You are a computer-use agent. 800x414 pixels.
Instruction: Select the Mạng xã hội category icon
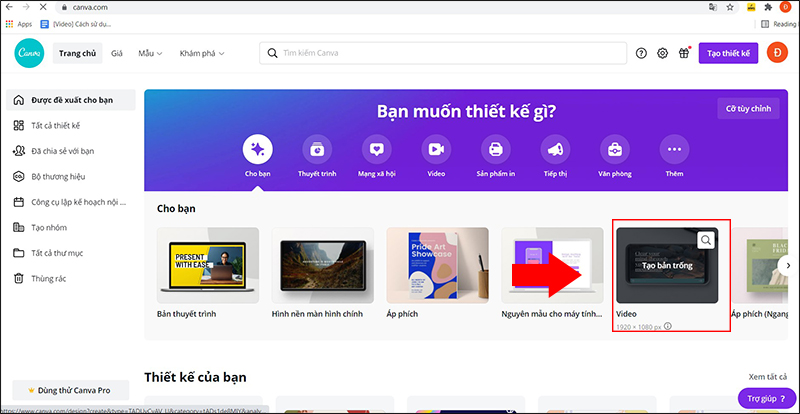click(x=377, y=150)
